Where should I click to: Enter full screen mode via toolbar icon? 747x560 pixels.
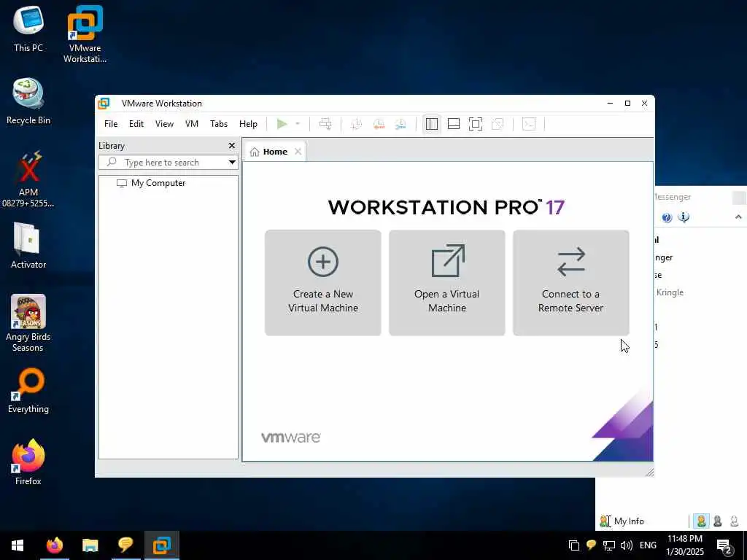tap(476, 124)
